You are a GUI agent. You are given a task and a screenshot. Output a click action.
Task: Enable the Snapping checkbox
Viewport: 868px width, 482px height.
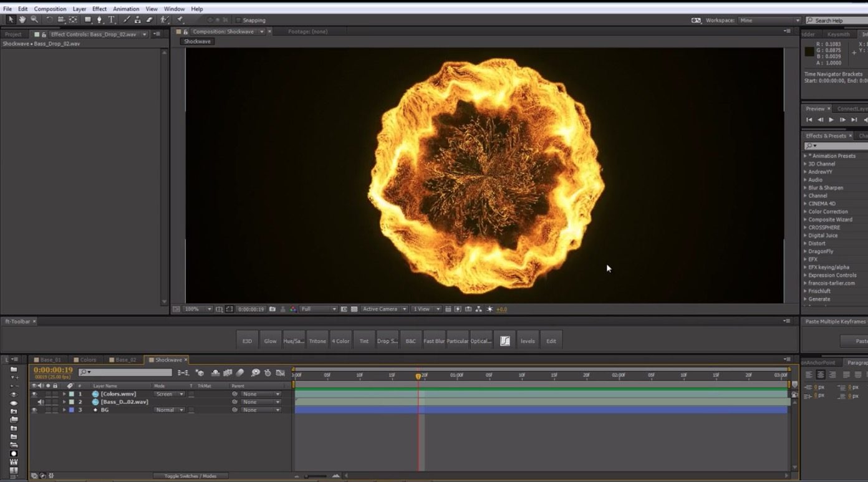coord(238,21)
